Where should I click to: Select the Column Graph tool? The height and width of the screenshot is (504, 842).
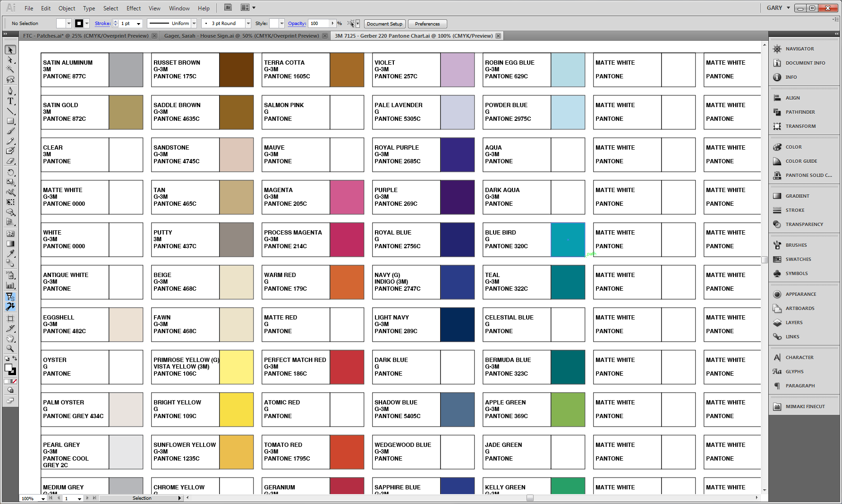tap(10, 285)
